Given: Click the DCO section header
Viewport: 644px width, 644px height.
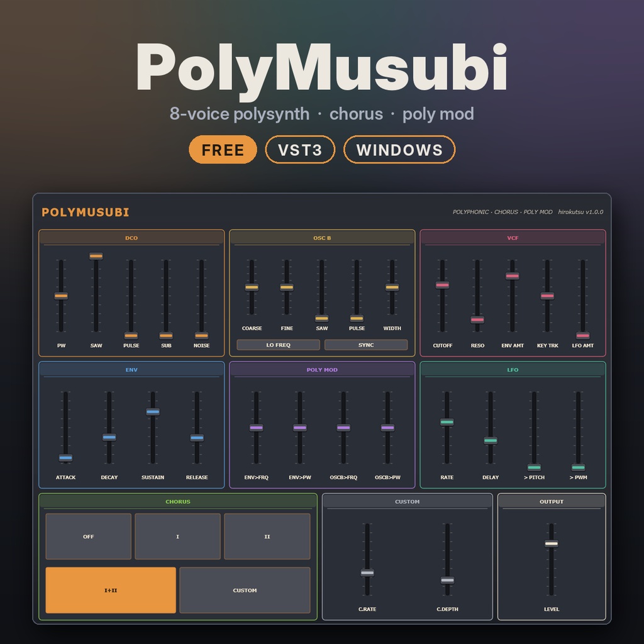Looking at the screenshot, I should 131,238.
